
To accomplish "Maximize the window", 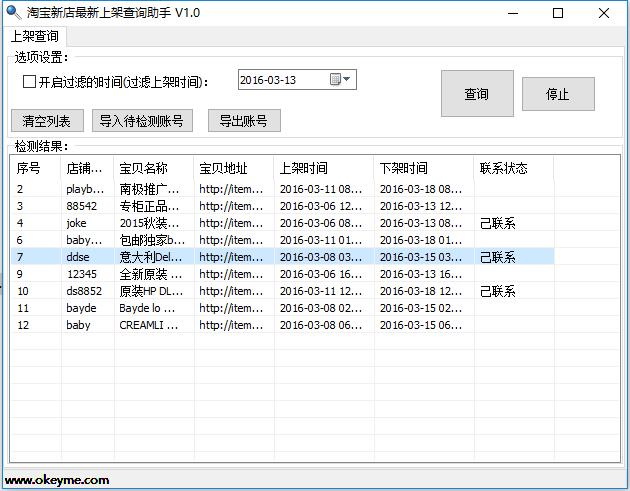I will (x=558, y=13).
